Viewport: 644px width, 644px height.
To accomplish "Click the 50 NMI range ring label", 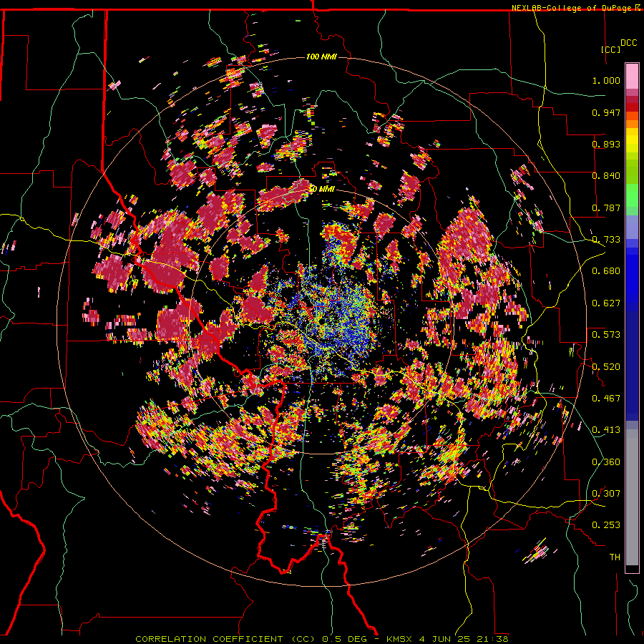I will pyautogui.click(x=321, y=189).
